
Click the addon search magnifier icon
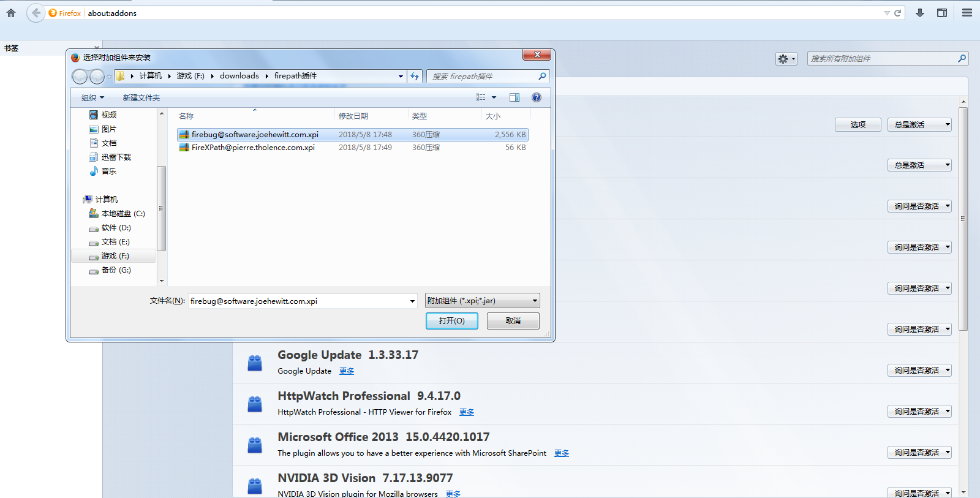point(962,59)
